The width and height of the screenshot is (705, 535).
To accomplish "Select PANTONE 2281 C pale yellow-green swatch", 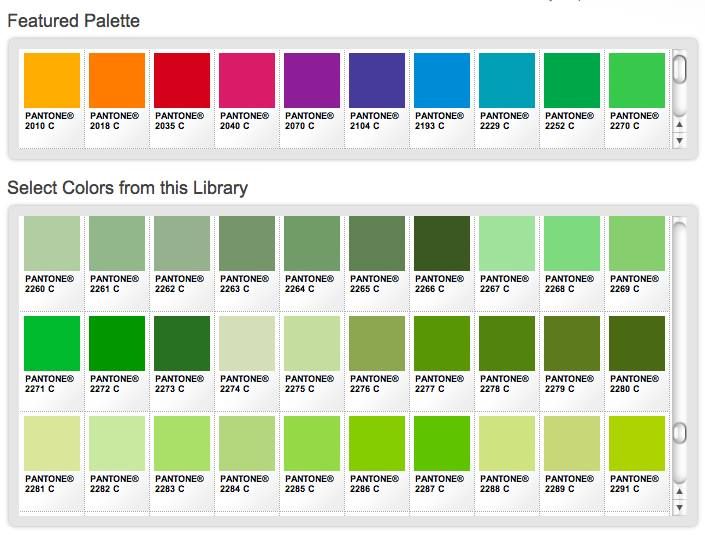I will pyautogui.click(x=52, y=443).
